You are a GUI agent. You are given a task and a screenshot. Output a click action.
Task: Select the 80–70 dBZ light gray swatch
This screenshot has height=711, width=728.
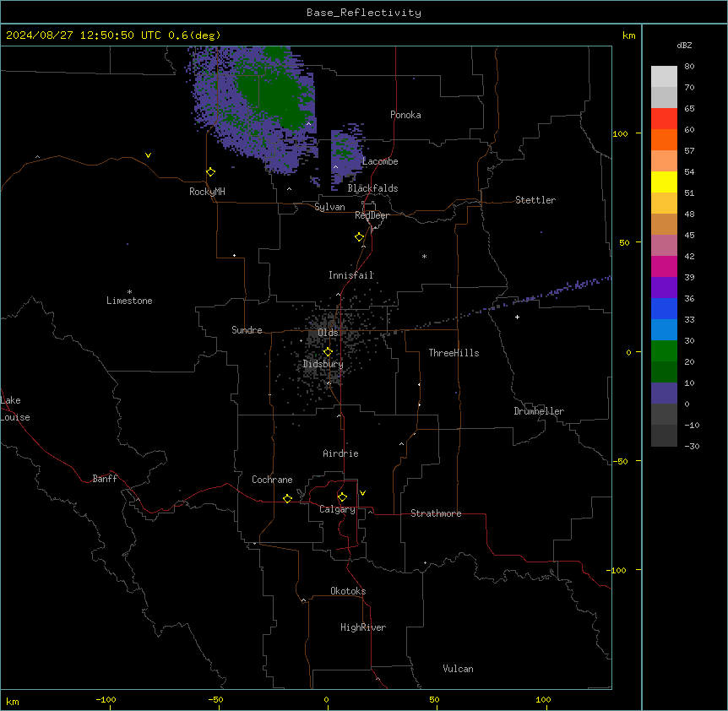point(664,77)
